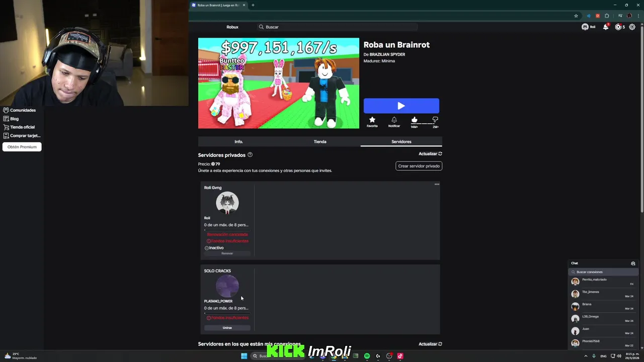Viewport: 644px width, 362px height.
Task: Add game to favorites with star icon
Action: [372, 120]
